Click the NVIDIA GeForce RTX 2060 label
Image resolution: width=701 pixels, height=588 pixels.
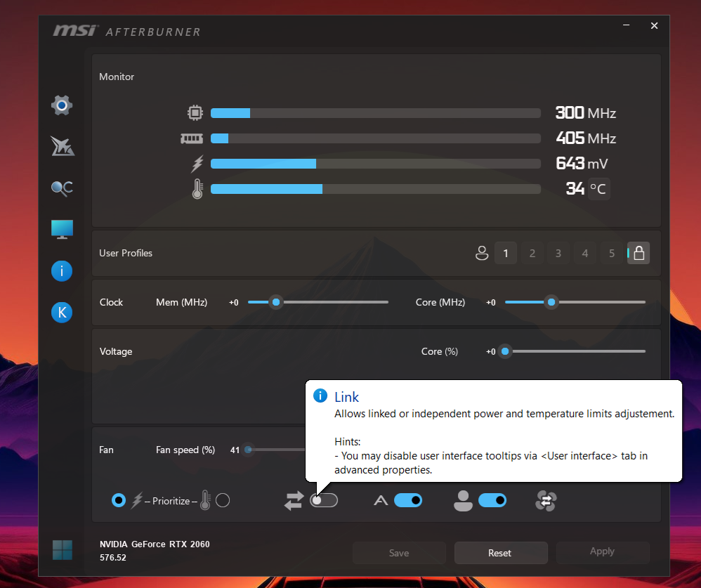tap(155, 544)
